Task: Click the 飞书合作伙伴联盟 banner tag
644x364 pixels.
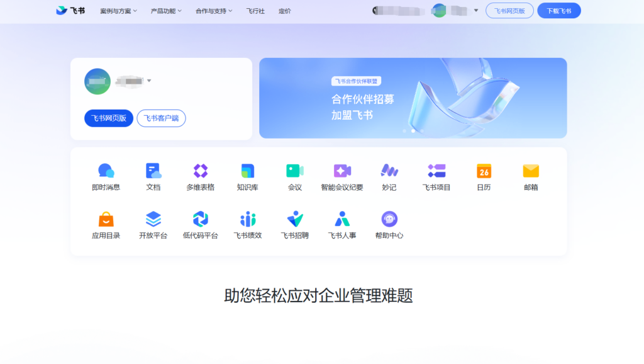Action: pyautogui.click(x=356, y=81)
